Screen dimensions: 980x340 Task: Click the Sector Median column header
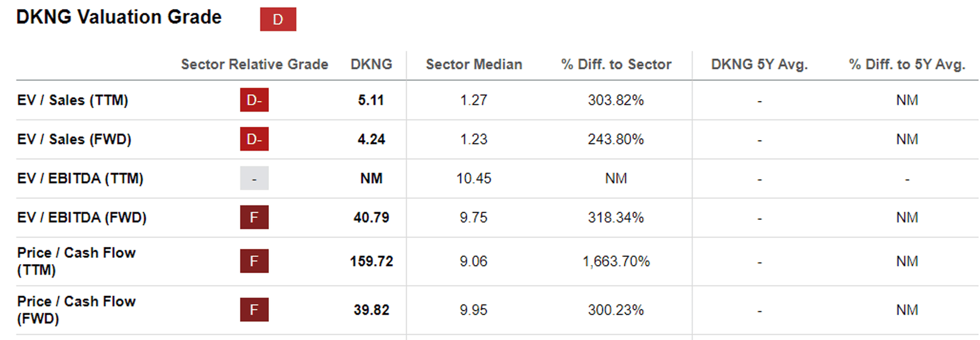coord(474,64)
